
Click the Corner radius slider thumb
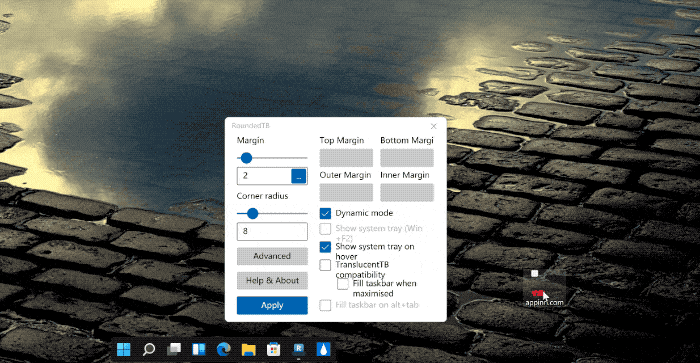point(253,214)
